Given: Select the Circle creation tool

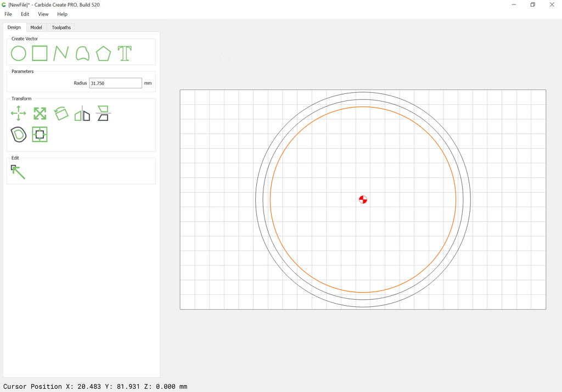Looking at the screenshot, I should click(x=18, y=53).
